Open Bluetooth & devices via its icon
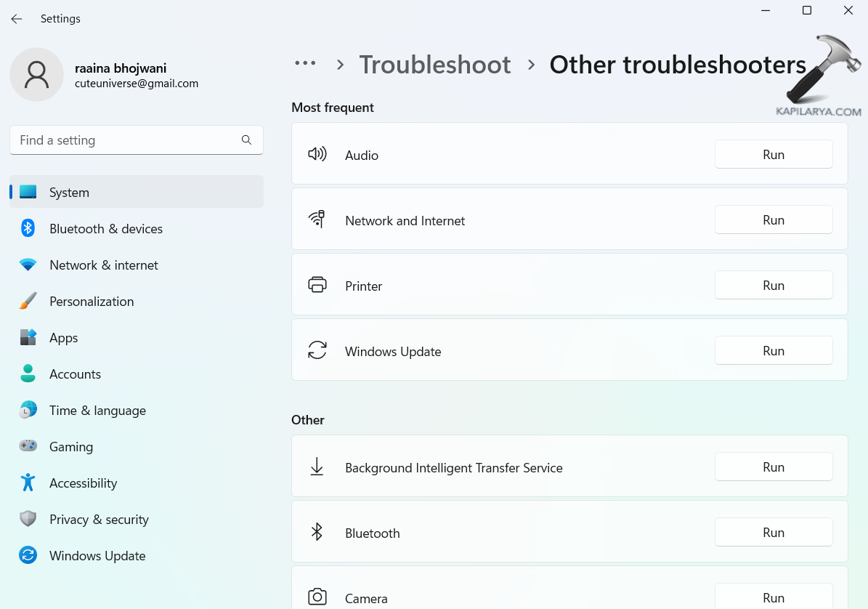 28,228
